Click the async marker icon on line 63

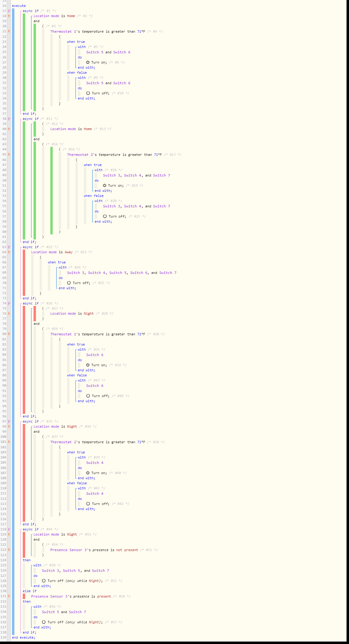pyautogui.click(x=9, y=247)
